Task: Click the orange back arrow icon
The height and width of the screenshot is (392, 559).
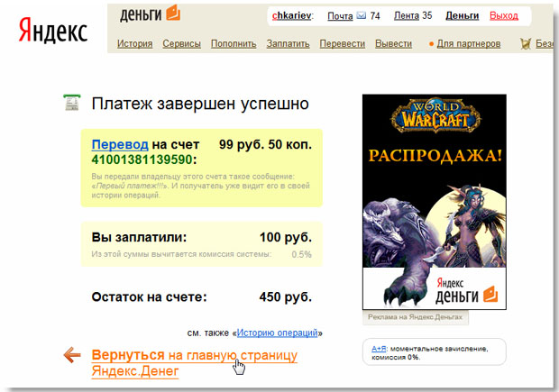Action: coord(72,355)
